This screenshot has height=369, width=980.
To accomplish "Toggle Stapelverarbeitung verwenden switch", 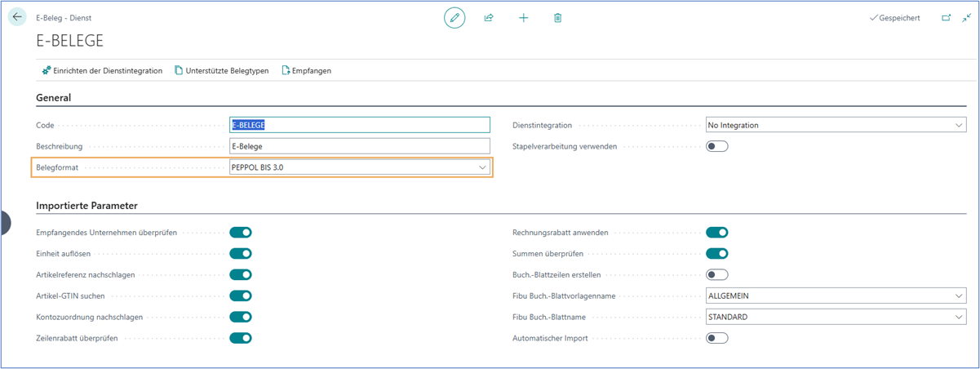I will (716, 147).
